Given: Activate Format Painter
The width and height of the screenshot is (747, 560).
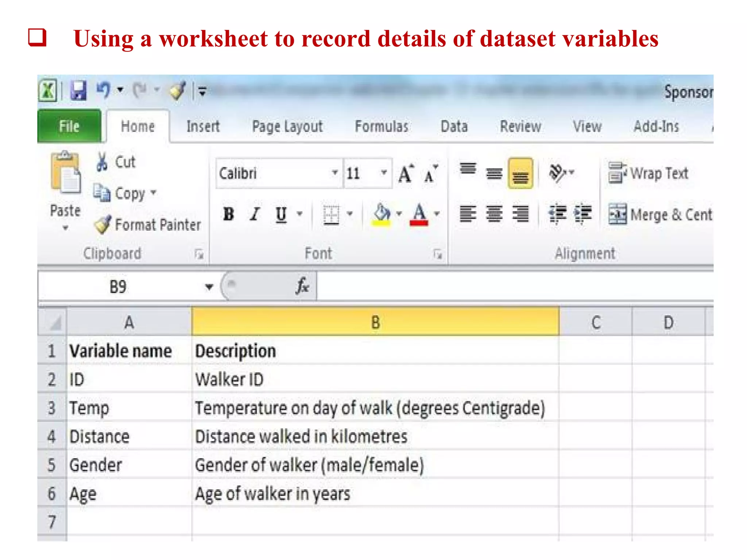Looking at the screenshot, I should tap(147, 225).
